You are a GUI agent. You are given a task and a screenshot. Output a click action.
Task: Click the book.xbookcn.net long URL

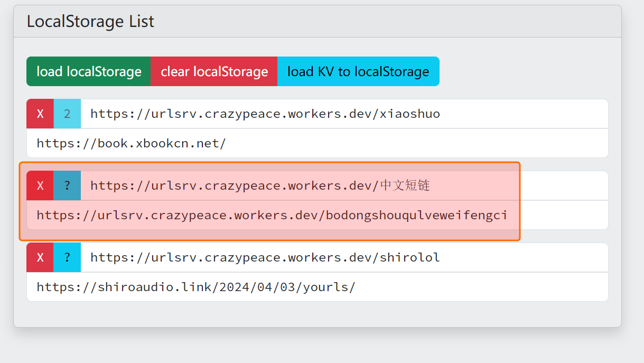click(131, 143)
